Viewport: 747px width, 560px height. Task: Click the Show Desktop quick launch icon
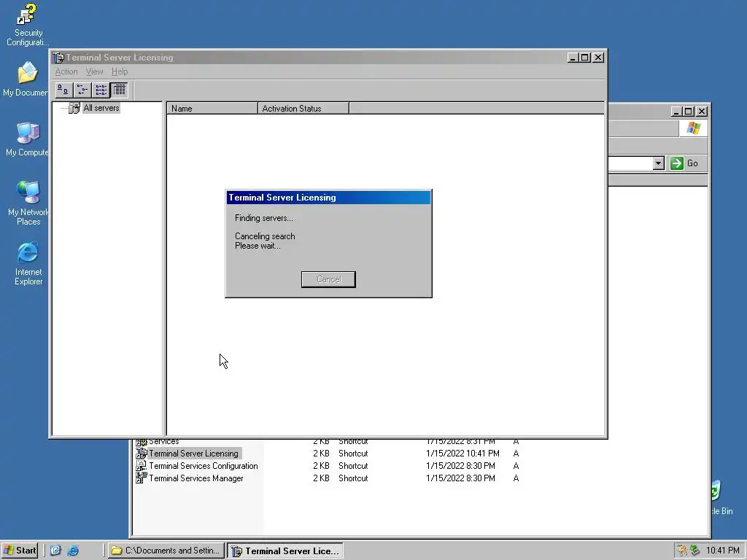click(x=55, y=551)
